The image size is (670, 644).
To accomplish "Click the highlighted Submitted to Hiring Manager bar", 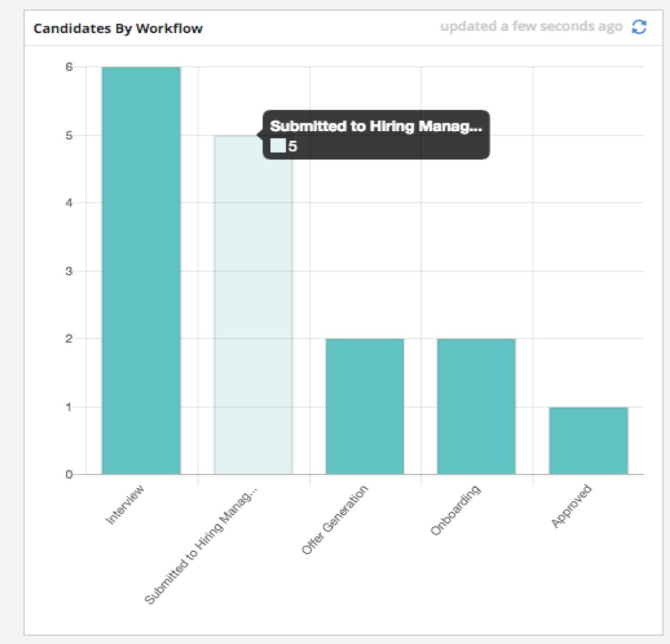I will click(x=253, y=305).
